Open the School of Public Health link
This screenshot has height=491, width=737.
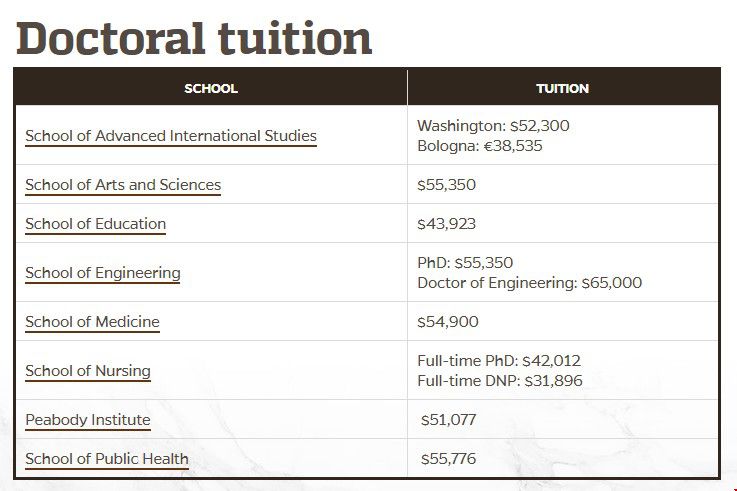click(x=107, y=459)
